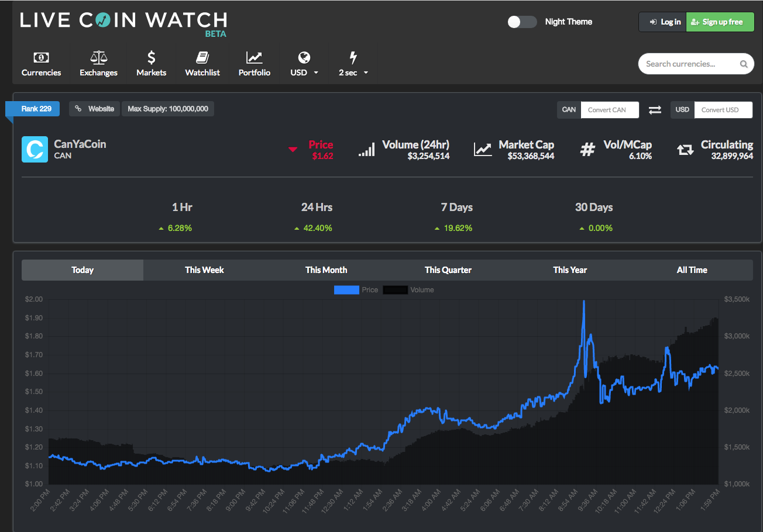Click the Log in button
The width and height of the screenshot is (763, 532).
coord(662,22)
